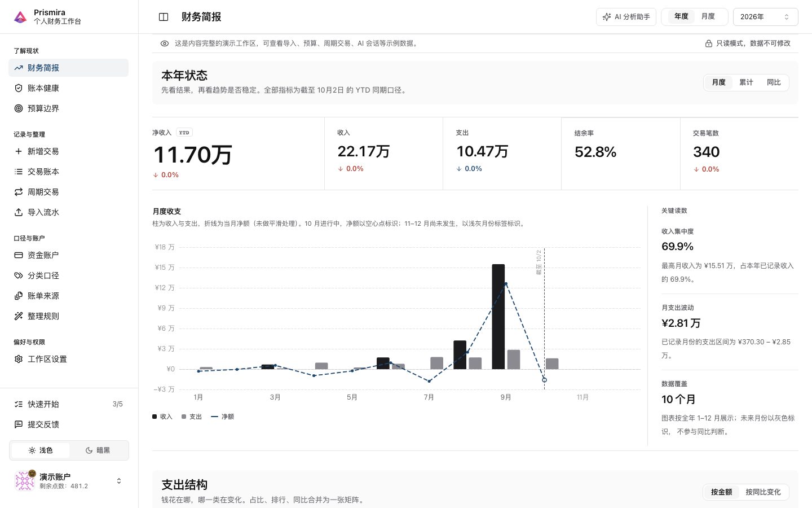Click the 提交反馈 message icon
Screen dimensions: 812x508
[19, 424]
